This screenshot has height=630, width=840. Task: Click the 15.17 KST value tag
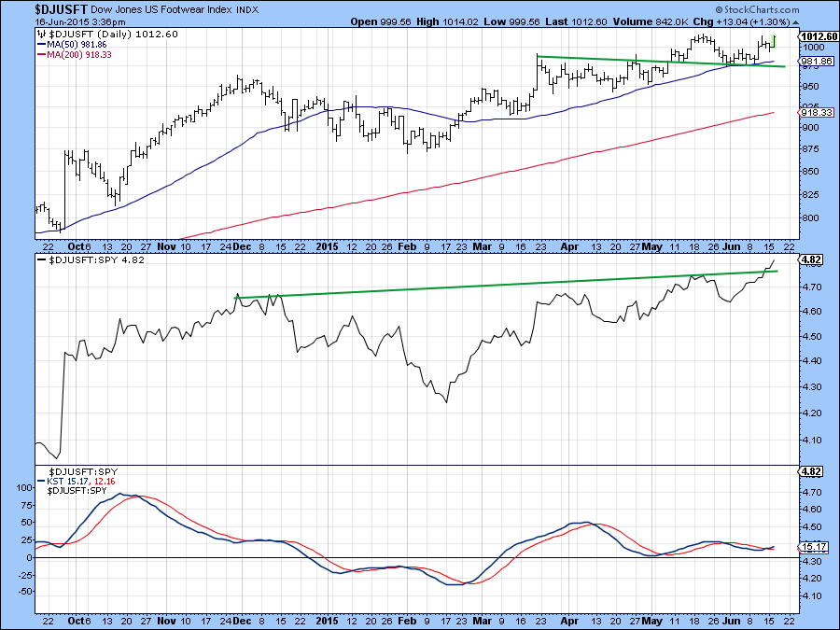(813, 546)
